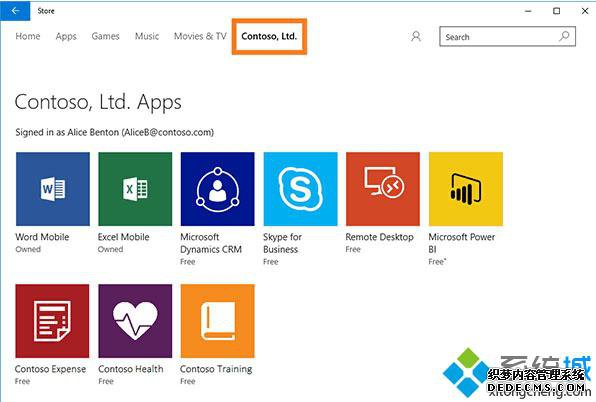Go back using the arrow button
596x402 pixels.
[x=15, y=11]
